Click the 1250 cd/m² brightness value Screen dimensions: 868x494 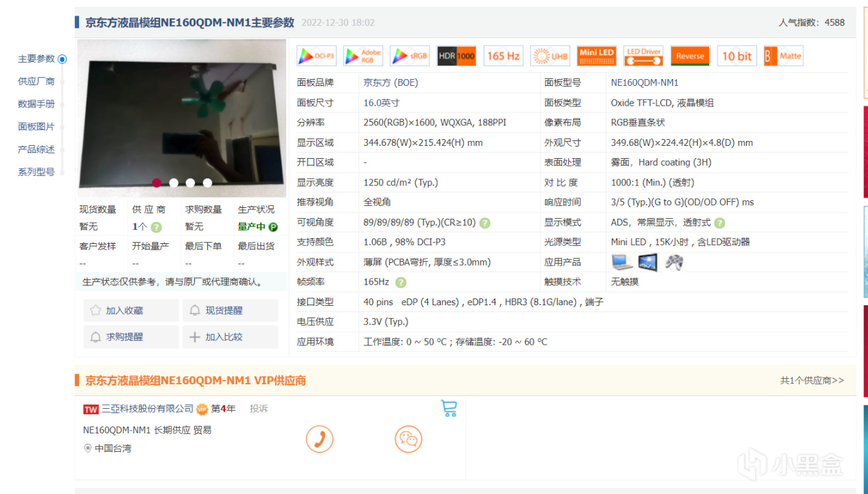401,183
